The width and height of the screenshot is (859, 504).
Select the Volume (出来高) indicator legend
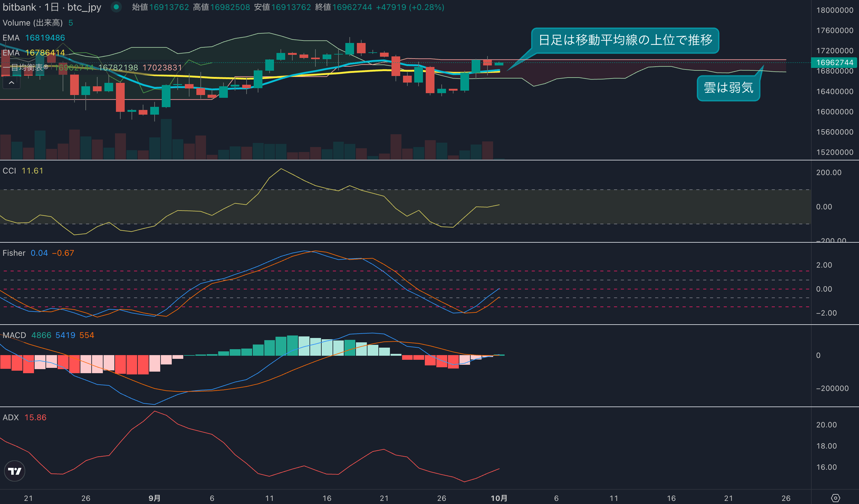(x=33, y=23)
